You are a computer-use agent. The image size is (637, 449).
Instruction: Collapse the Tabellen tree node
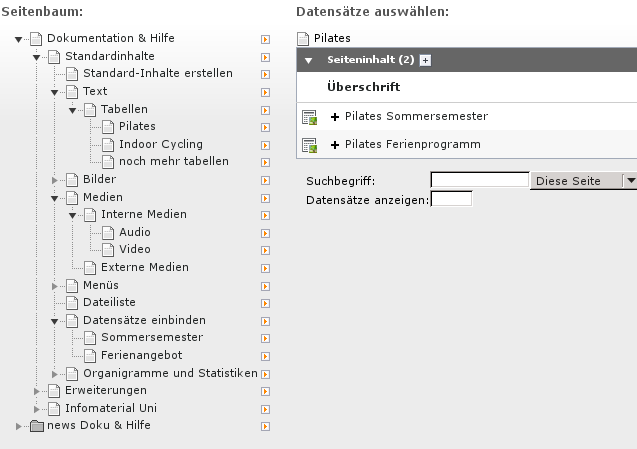point(75,109)
